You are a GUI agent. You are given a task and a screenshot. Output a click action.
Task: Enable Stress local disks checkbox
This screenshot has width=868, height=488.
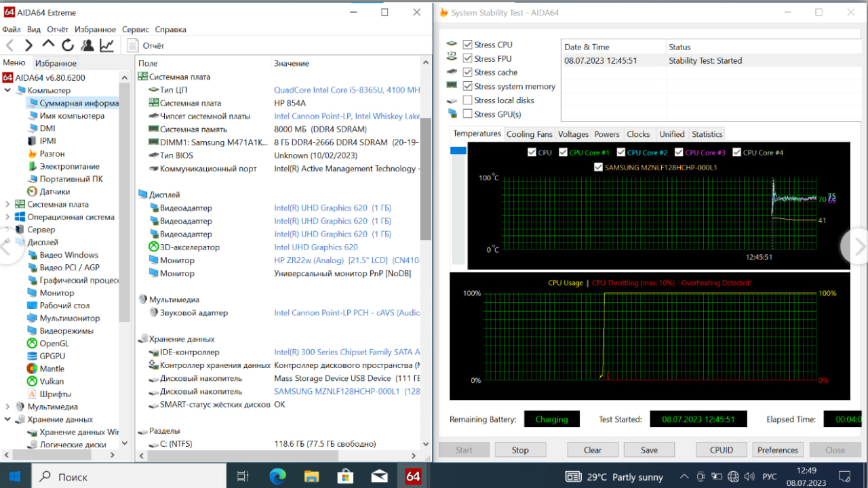point(468,100)
